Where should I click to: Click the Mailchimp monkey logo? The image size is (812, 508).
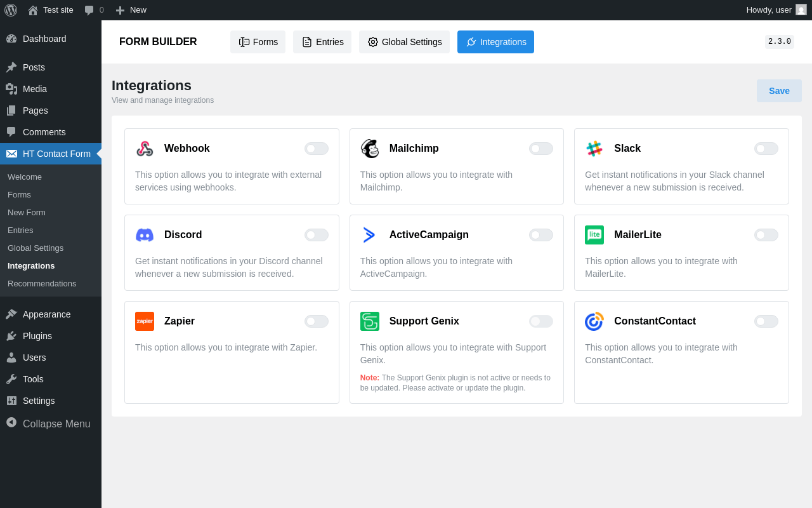[x=370, y=149]
